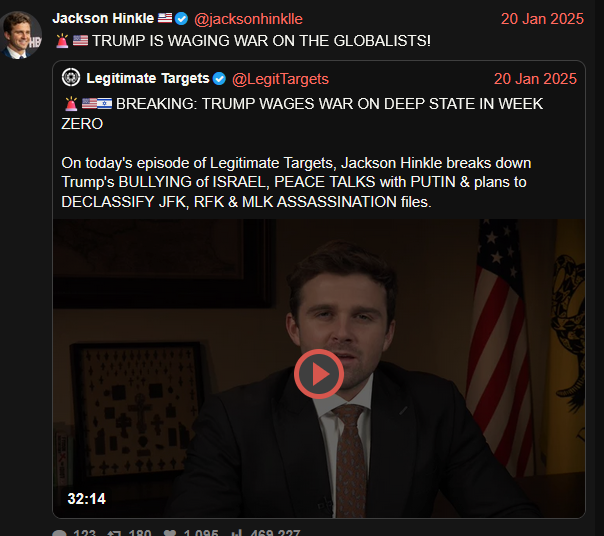The image size is (604, 536).
Task: Open the @jacksonhinklle handle link
Action: (x=248, y=19)
